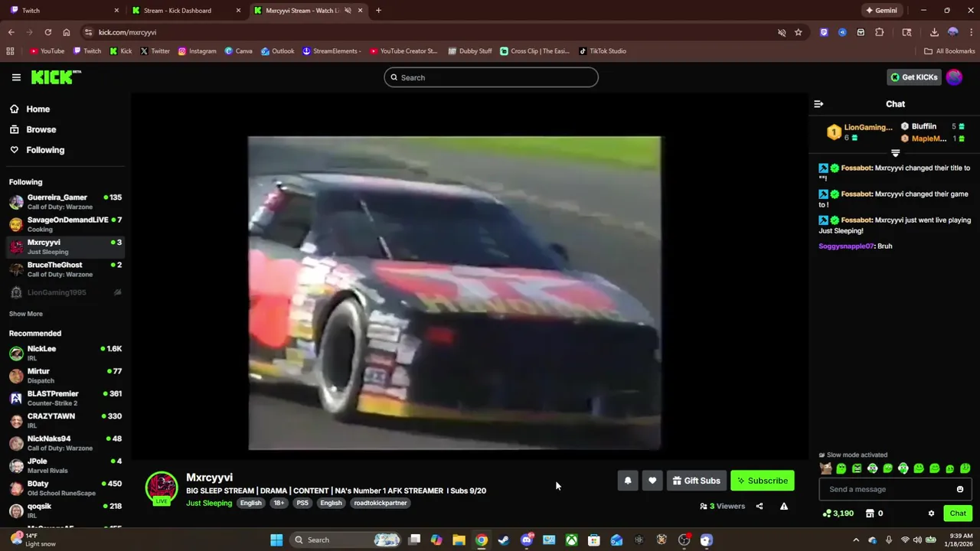Open the YouTube bookmark
980x551 pixels.
[47, 51]
